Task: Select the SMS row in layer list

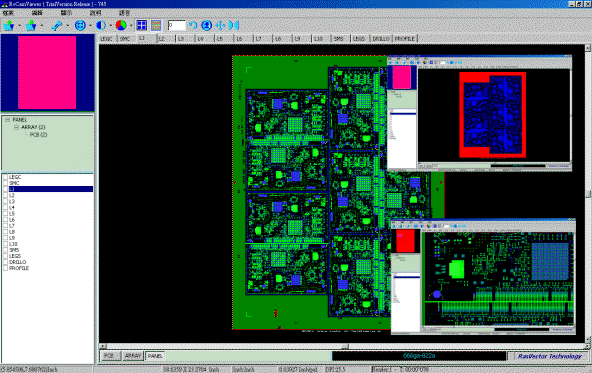Action: [48, 250]
